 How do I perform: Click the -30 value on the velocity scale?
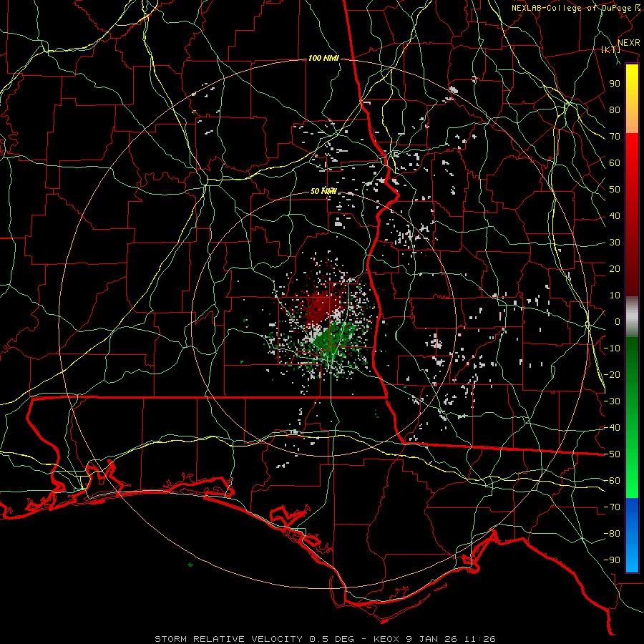pyautogui.click(x=612, y=401)
